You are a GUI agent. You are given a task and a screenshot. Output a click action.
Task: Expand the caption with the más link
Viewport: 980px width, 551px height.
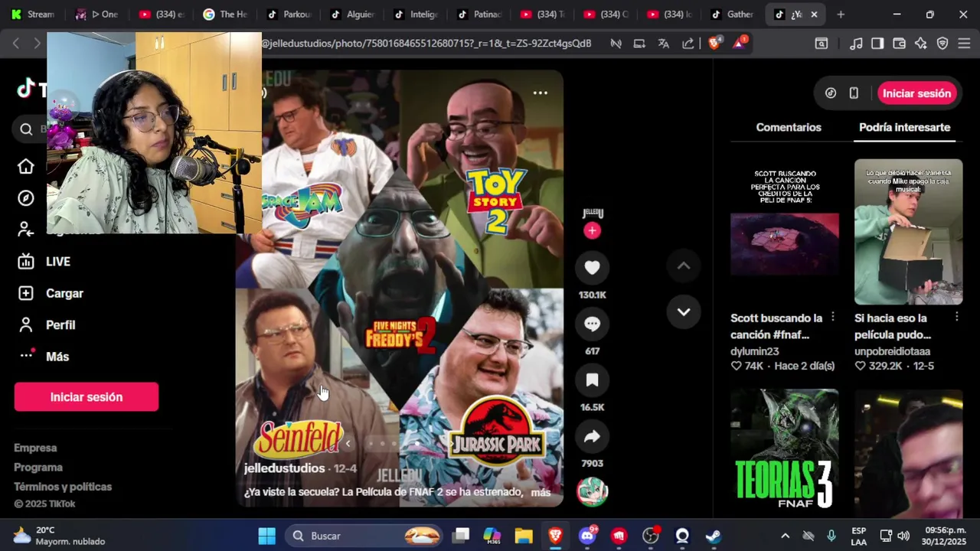coord(541,492)
